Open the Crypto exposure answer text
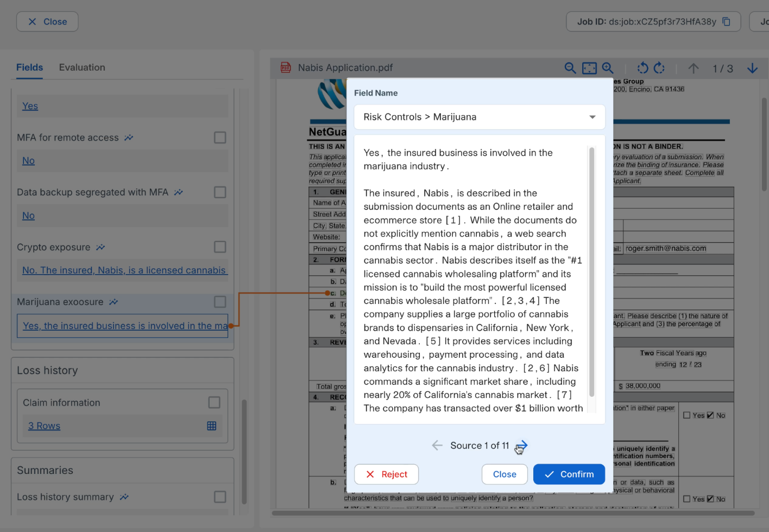769x532 pixels. (x=124, y=270)
